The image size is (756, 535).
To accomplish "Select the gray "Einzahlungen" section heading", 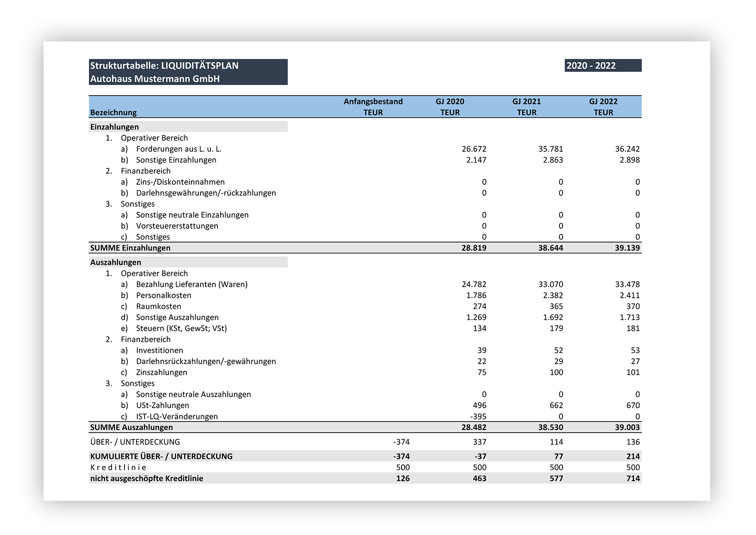I will pos(115,127).
